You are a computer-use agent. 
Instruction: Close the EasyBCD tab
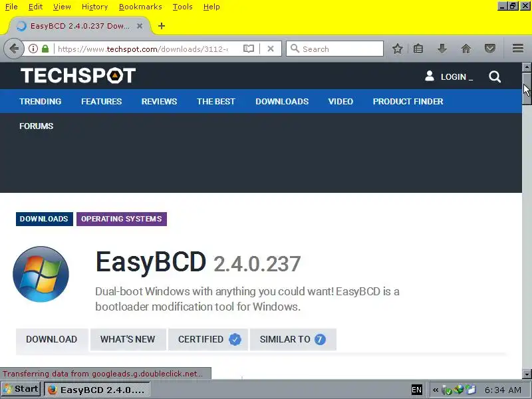pyautogui.click(x=140, y=26)
